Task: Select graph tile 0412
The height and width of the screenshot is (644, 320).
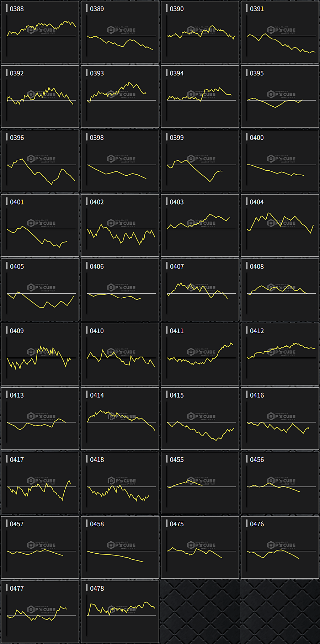Action: tap(280, 354)
